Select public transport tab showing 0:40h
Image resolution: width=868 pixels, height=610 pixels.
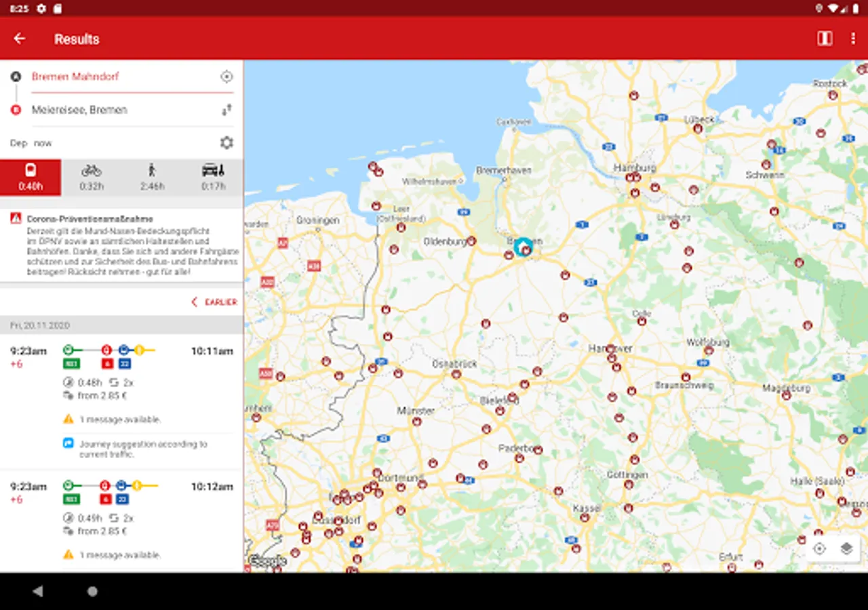tap(31, 178)
